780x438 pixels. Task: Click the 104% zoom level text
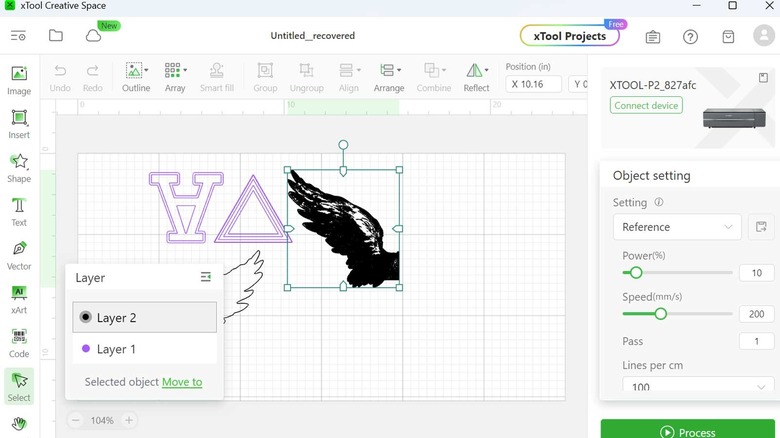click(x=102, y=421)
